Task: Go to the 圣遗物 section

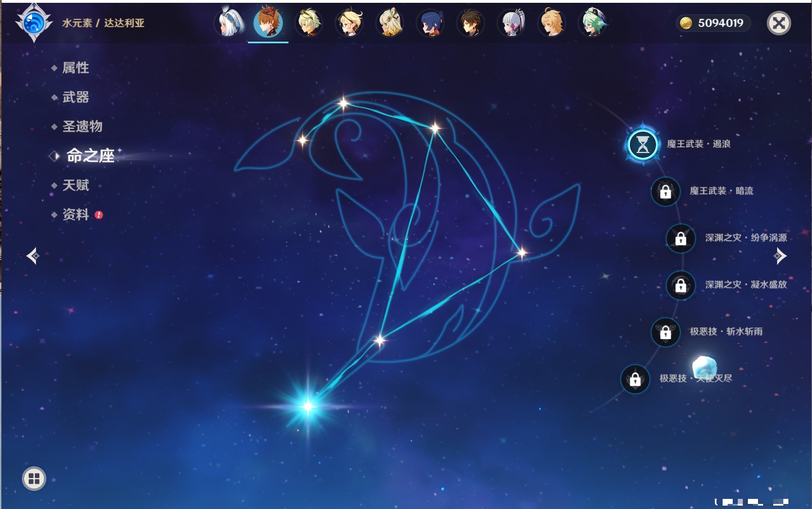Action: click(x=82, y=127)
